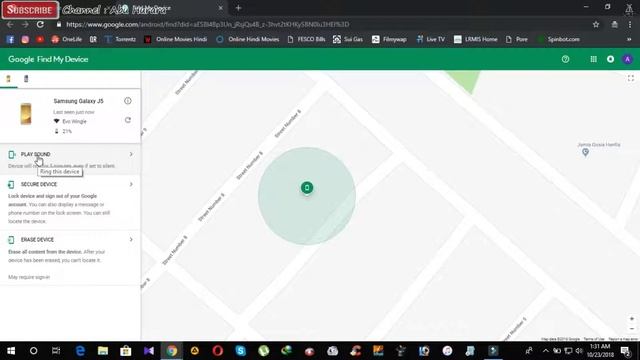Switch to the second device tab
Viewport: 640px width, 360px height.
(26, 79)
